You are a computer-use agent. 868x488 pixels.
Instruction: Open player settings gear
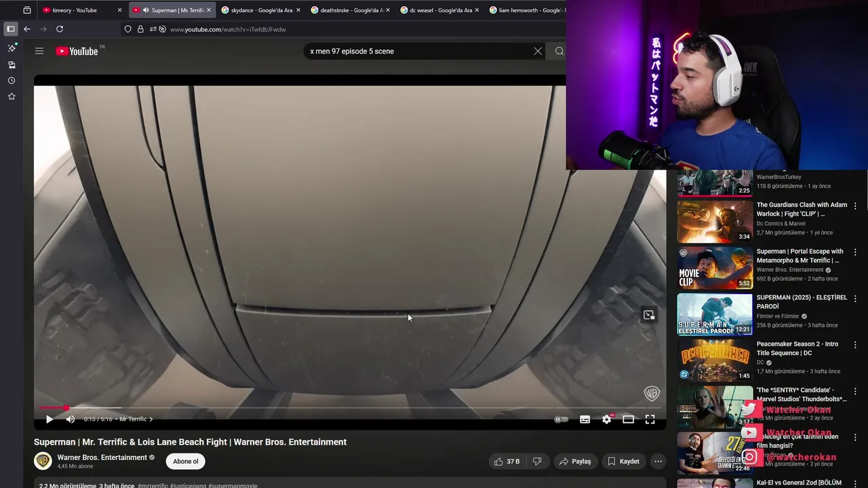click(607, 420)
